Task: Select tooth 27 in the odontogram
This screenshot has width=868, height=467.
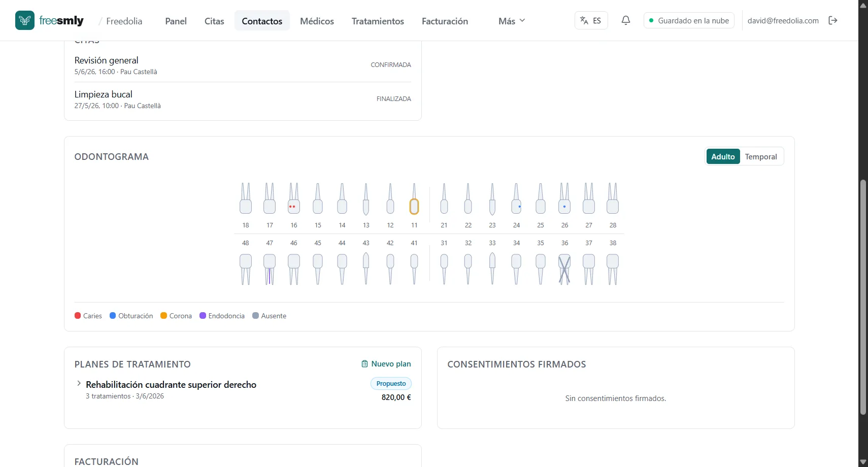Action: click(x=589, y=198)
